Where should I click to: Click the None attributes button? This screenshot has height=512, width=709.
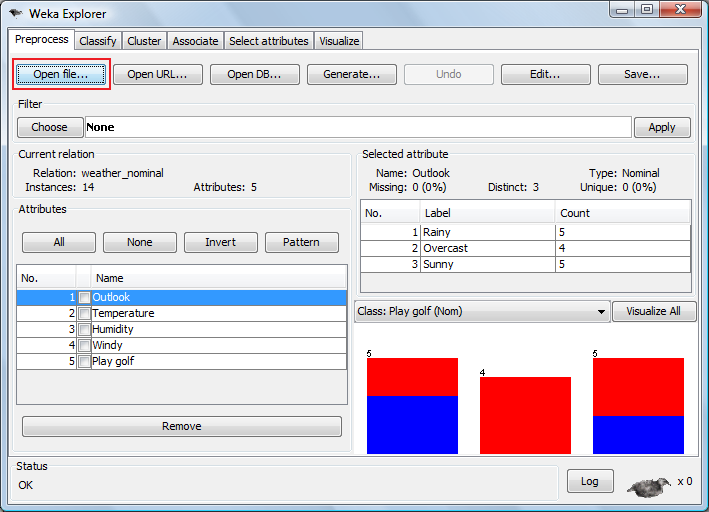(x=140, y=242)
